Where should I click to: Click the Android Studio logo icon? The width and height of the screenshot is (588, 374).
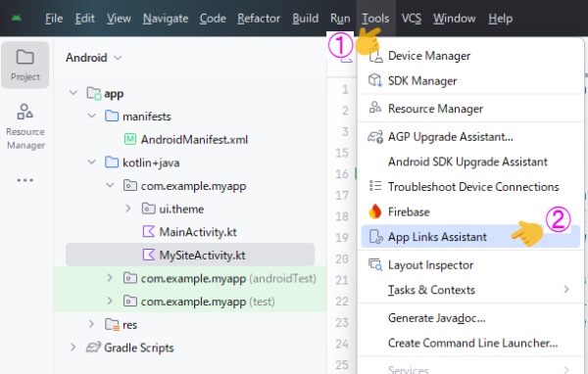[16, 18]
